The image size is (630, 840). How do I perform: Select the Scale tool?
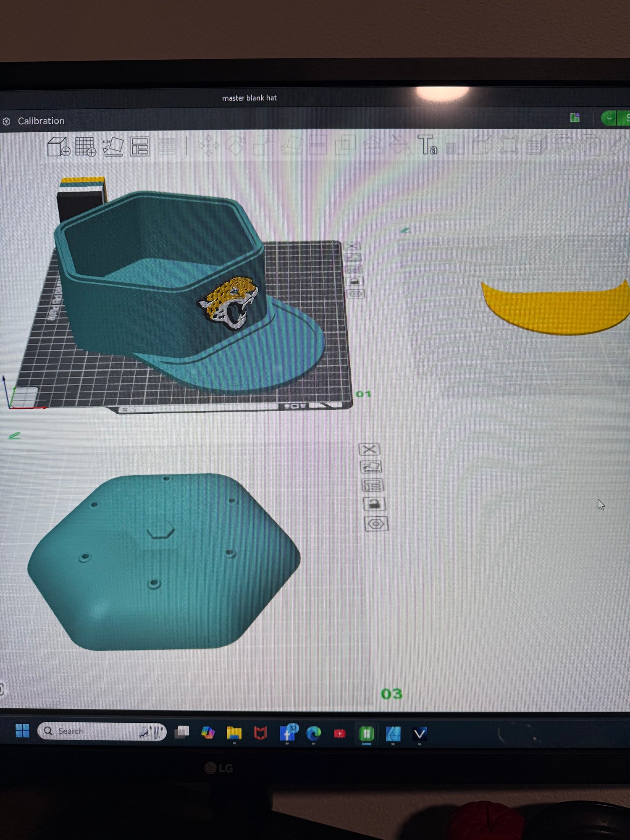[x=262, y=146]
